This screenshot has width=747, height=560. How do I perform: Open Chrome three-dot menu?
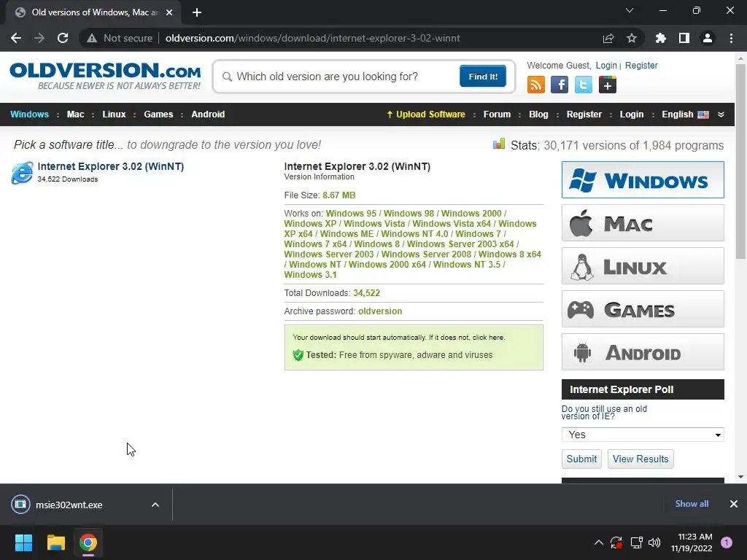[731, 38]
